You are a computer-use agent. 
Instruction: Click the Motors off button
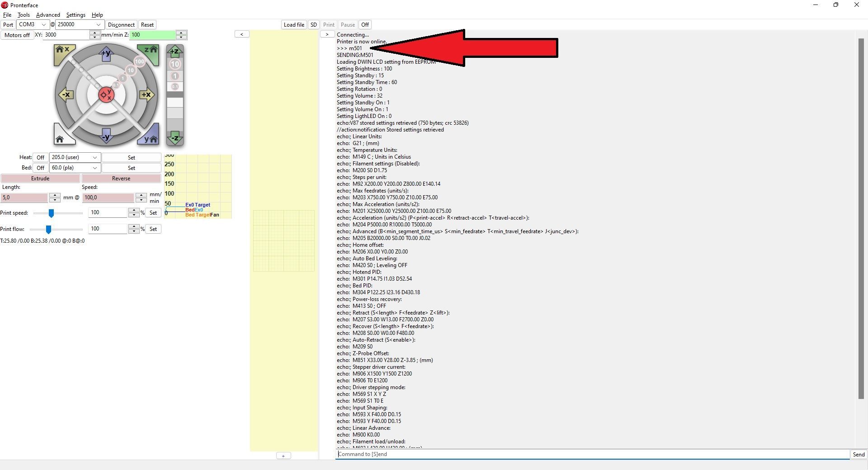click(x=17, y=35)
